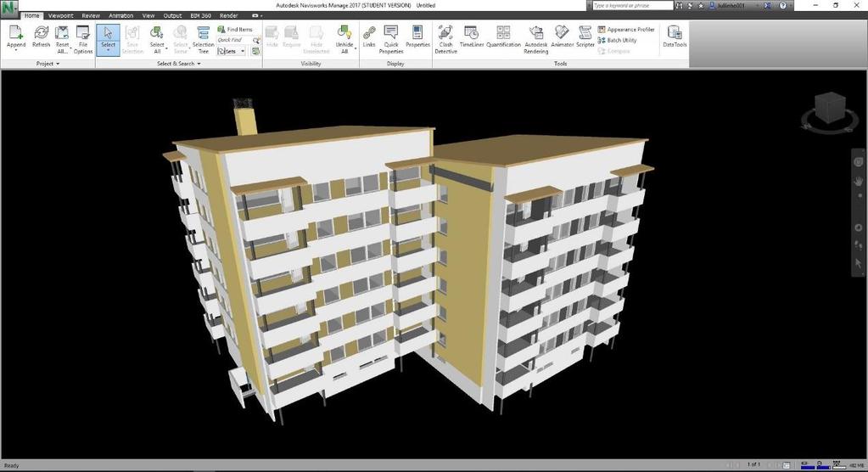Viewport: 868px width, 472px height.
Task: Click the keyword search box in title bar
Action: click(633, 6)
